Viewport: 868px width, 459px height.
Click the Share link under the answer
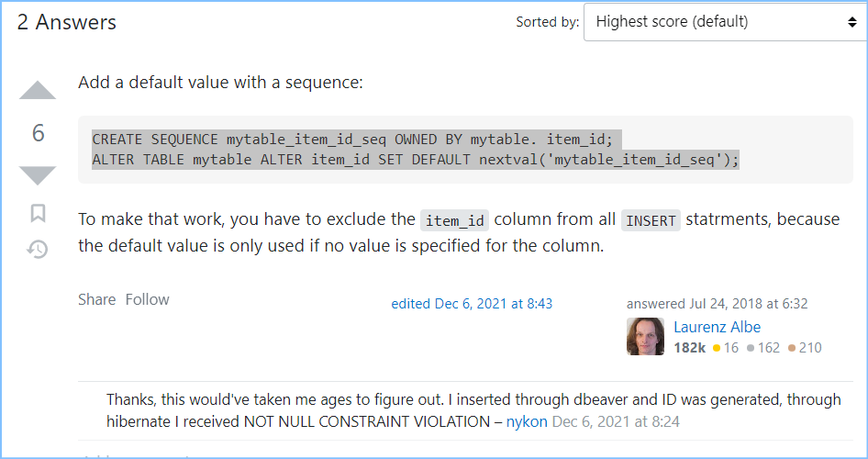pos(96,299)
